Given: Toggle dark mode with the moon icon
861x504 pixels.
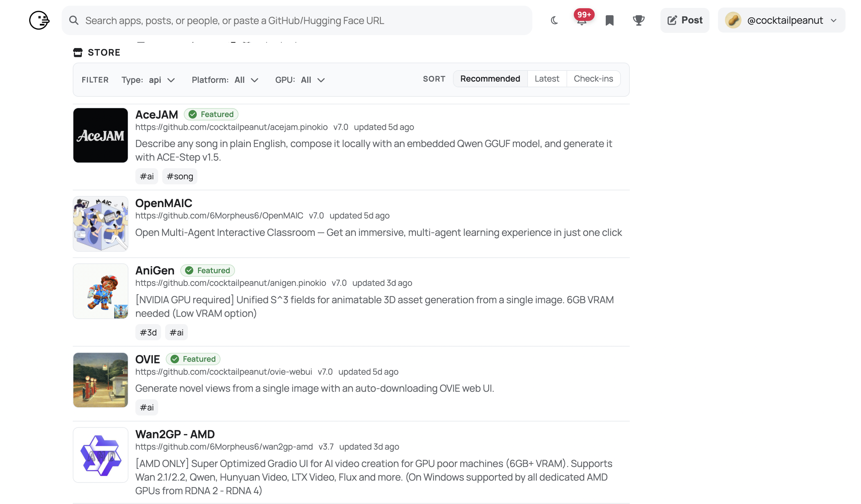Looking at the screenshot, I should 554,20.
